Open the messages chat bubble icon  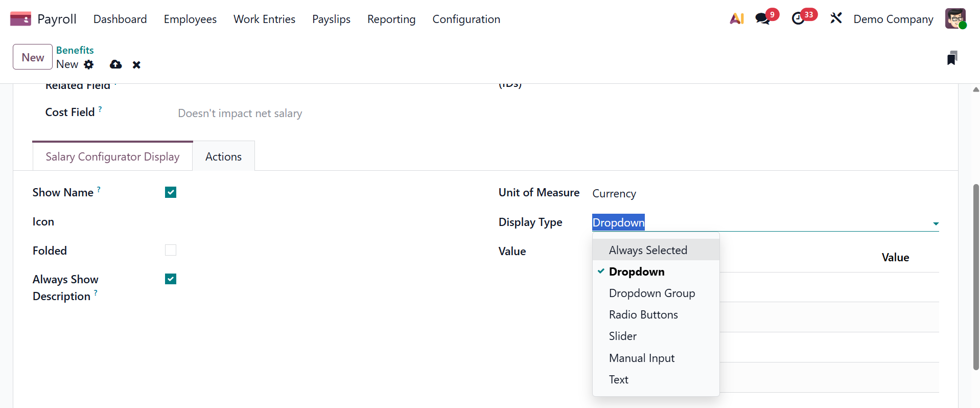[x=763, y=19]
